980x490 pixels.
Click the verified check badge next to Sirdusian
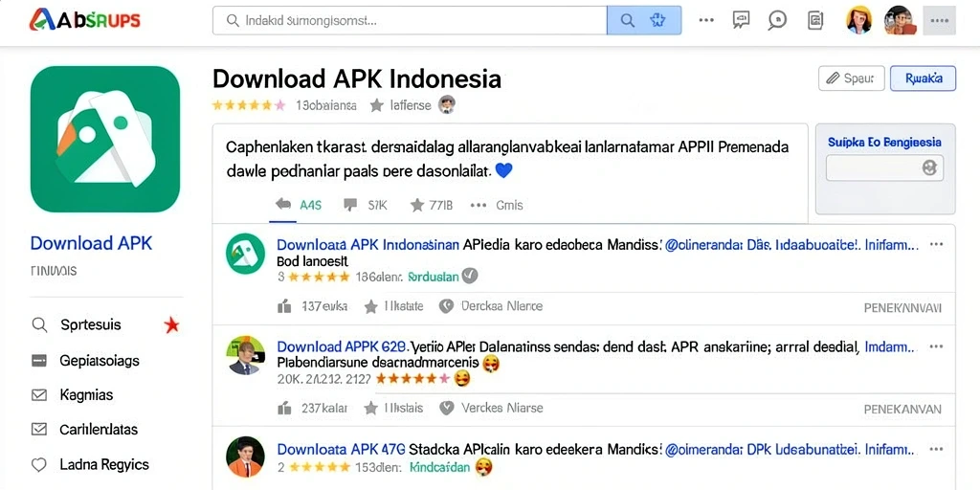pos(470,276)
